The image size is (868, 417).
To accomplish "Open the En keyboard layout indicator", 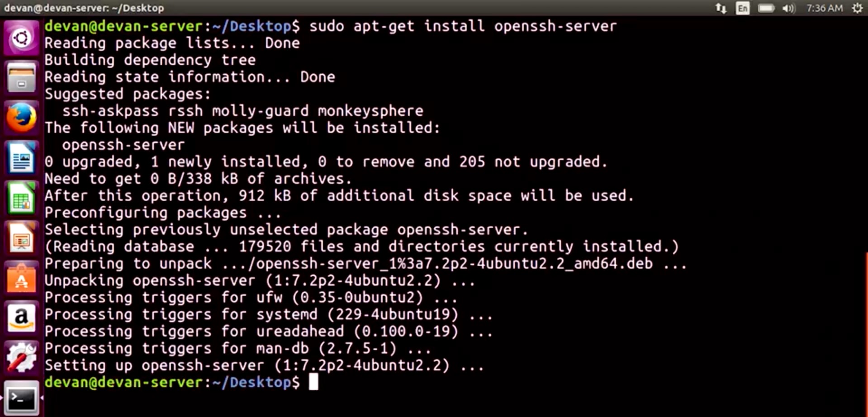I will click(743, 8).
